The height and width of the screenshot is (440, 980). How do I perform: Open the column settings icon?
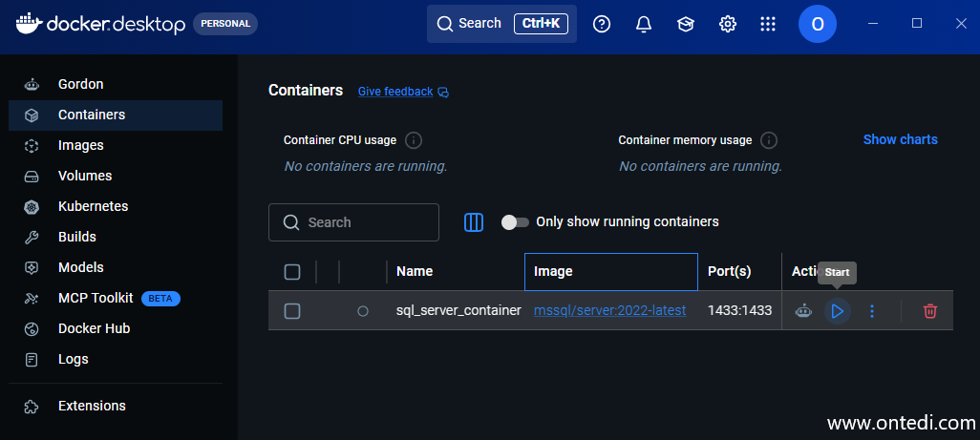pos(474,222)
